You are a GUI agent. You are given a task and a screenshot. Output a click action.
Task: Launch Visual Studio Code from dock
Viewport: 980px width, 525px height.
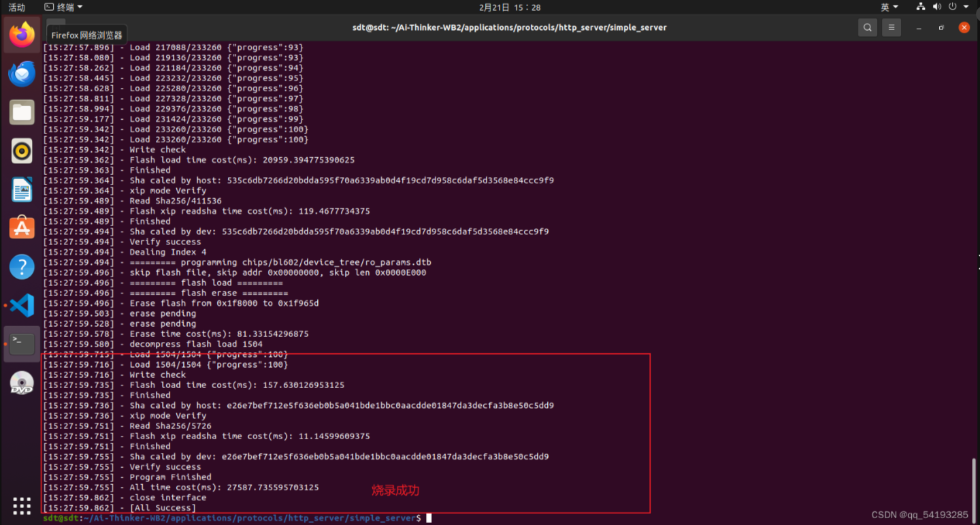(x=22, y=306)
